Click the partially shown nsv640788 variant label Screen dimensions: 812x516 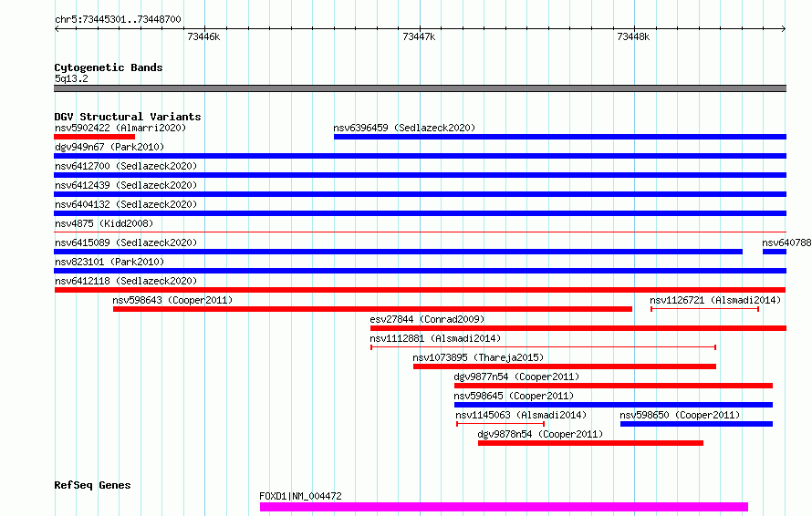(786, 243)
